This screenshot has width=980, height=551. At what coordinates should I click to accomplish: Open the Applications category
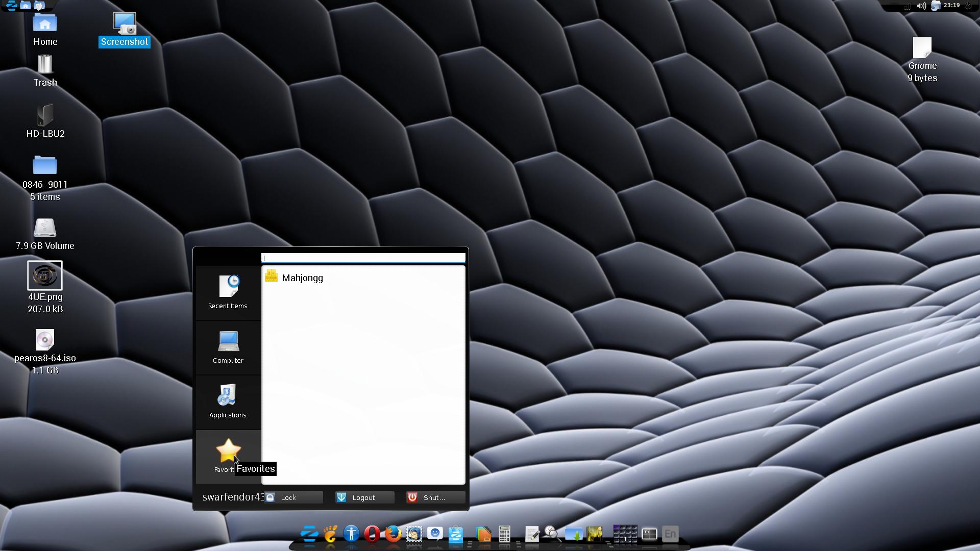coord(228,402)
